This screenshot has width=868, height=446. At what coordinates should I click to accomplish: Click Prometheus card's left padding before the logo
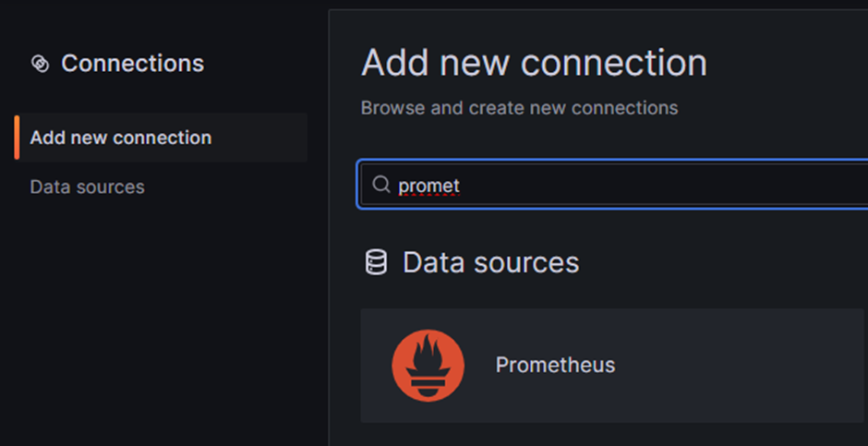pos(376,365)
